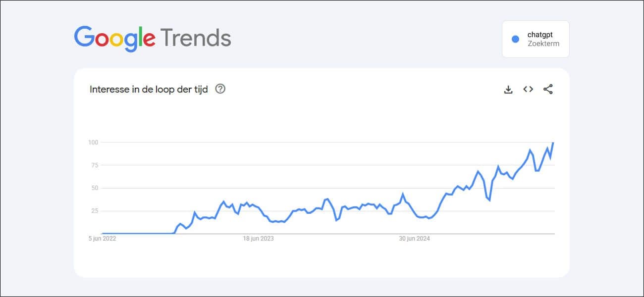This screenshot has height=297, width=644.
Task: Click the 30 jun 2024 axis label
Action: coord(413,239)
